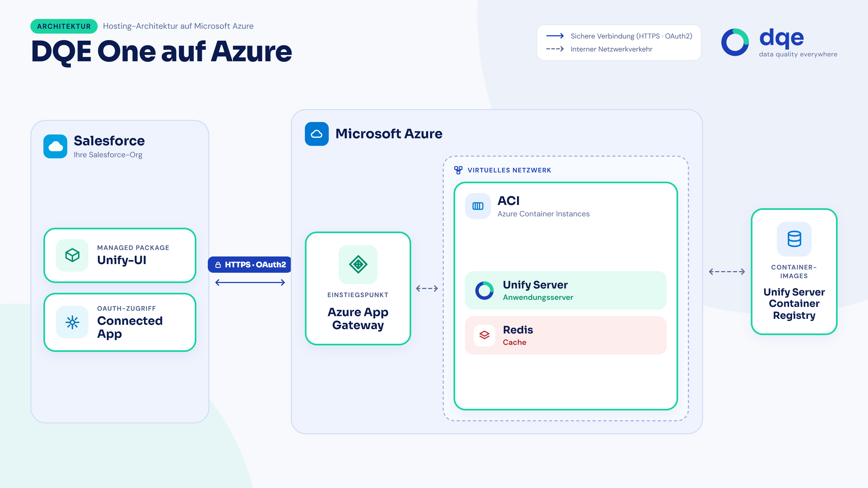This screenshot has width=868, height=488.
Task: Click the 'DQE One auf Azure' title
Action: click(x=162, y=52)
